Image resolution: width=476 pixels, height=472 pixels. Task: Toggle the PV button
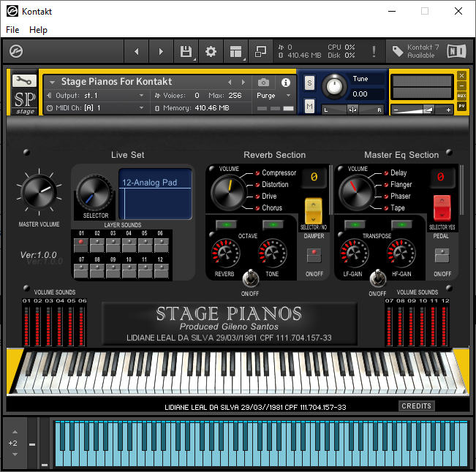point(461,106)
